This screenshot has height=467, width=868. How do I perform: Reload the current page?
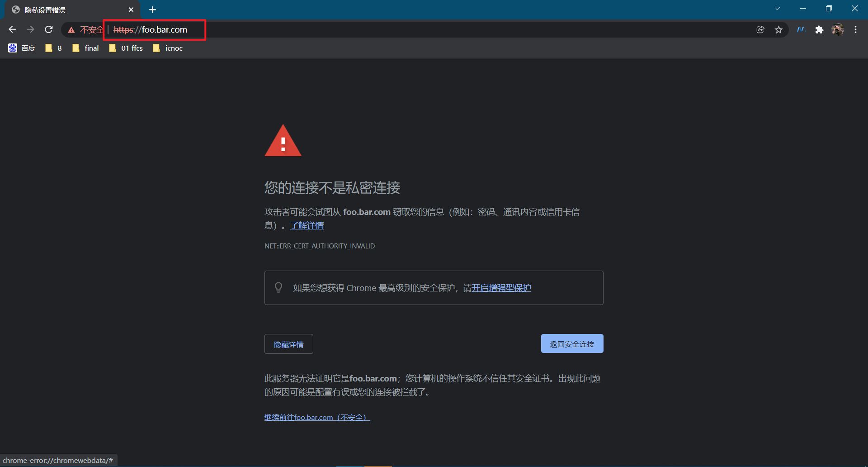point(49,29)
